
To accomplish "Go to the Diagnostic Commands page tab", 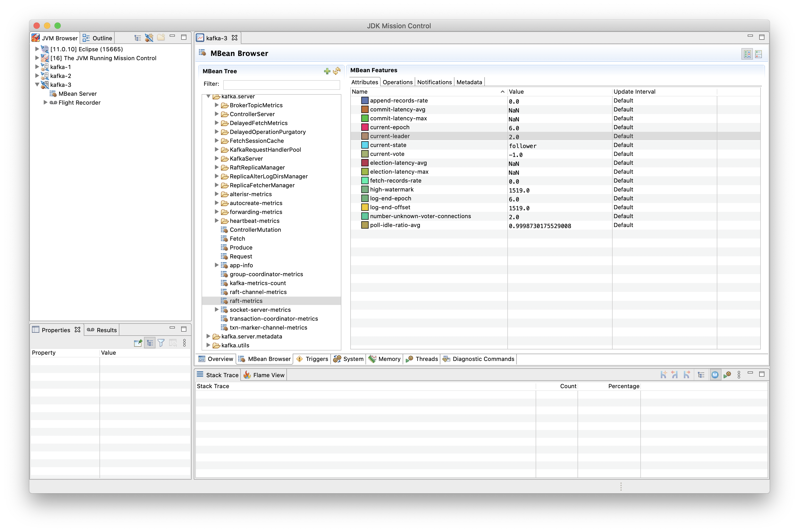I will click(x=478, y=359).
